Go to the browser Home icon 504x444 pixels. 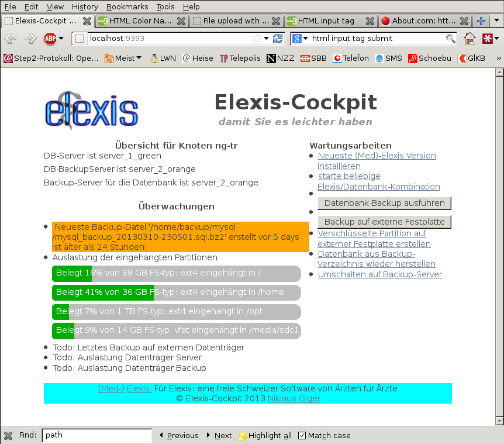point(470,39)
